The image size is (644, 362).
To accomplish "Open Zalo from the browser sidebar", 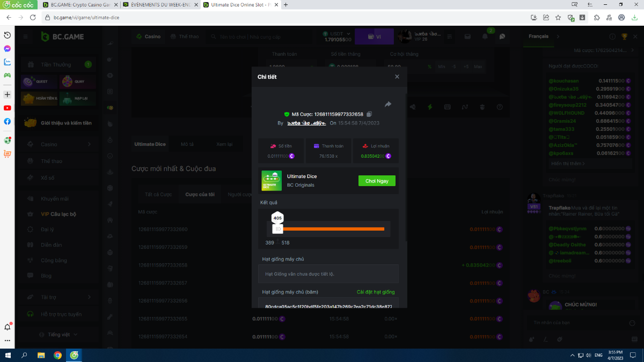I will click(x=8, y=62).
